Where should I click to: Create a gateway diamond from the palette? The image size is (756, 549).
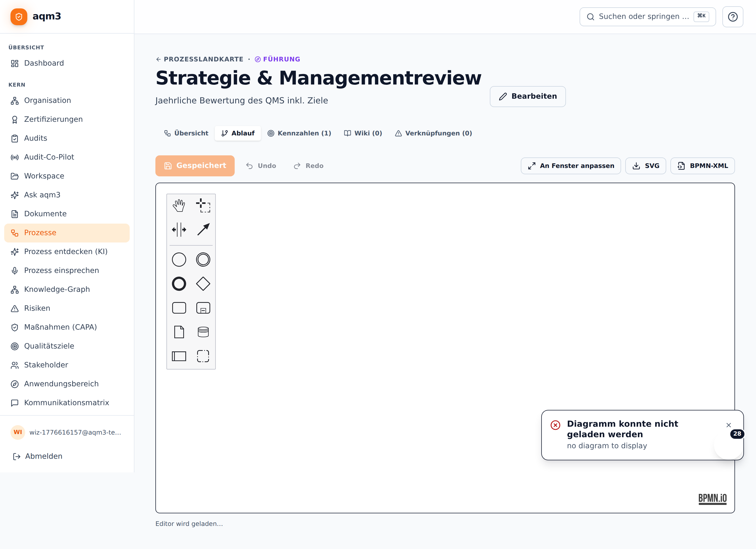pos(203,284)
